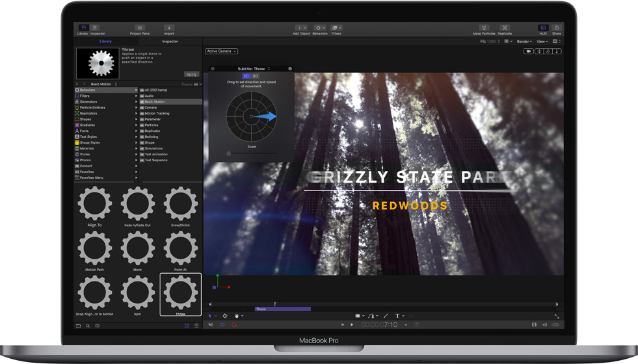The image size is (638, 364).
Task: Open the Share icon in toolbar
Action: pyautogui.click(x=557, y=28)
